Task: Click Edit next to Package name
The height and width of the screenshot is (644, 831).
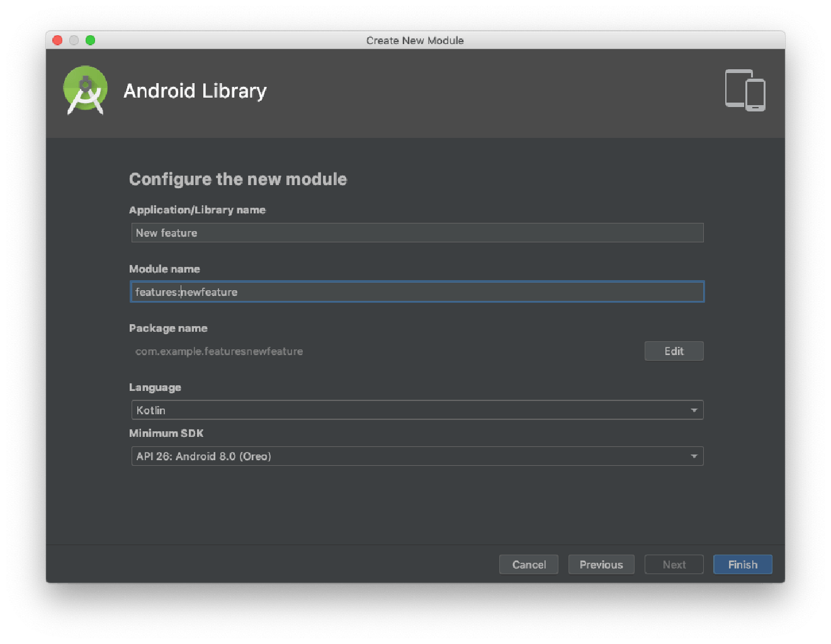Action: 674,351
